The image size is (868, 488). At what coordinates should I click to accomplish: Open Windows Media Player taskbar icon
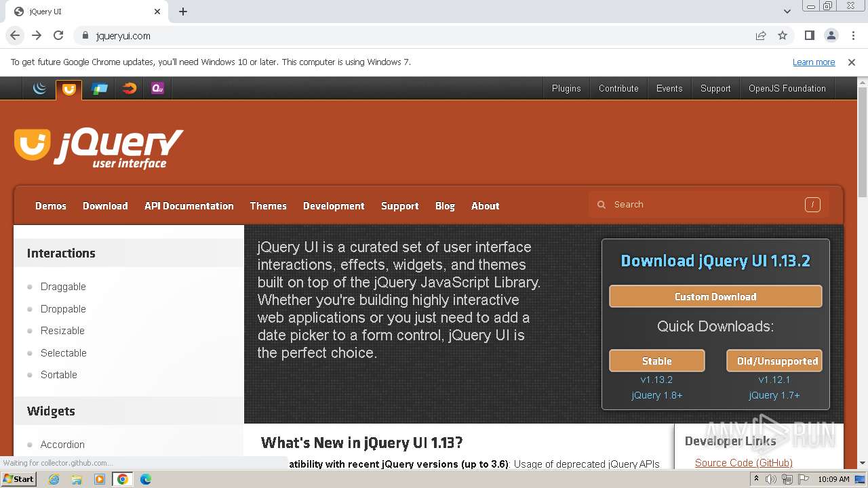click(x=100, y=479)
